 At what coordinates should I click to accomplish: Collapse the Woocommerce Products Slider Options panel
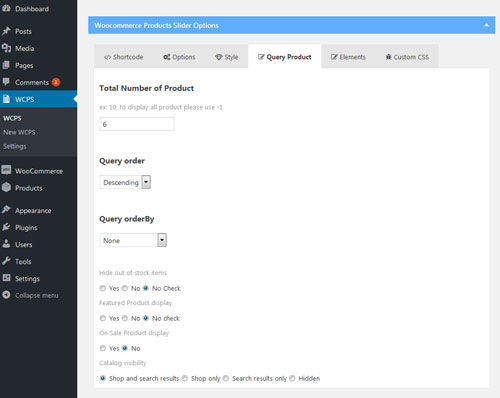pyautogui.click(x=486, y=25)
